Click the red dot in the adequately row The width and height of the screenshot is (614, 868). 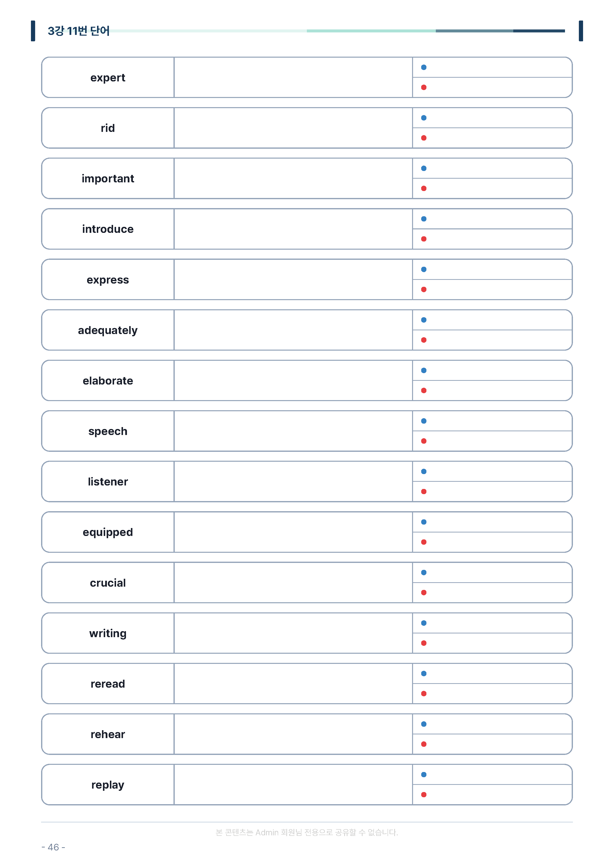coord(424,340)
